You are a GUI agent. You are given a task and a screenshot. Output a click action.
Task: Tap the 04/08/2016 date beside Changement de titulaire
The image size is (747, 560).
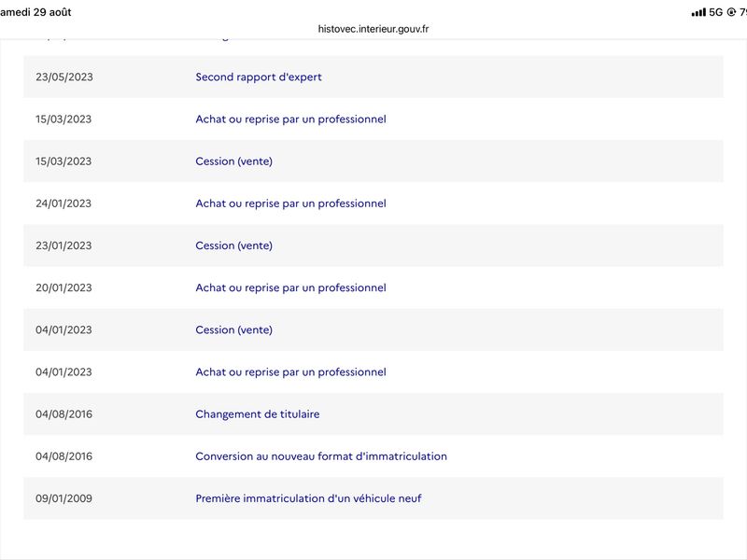pos(63,414)
